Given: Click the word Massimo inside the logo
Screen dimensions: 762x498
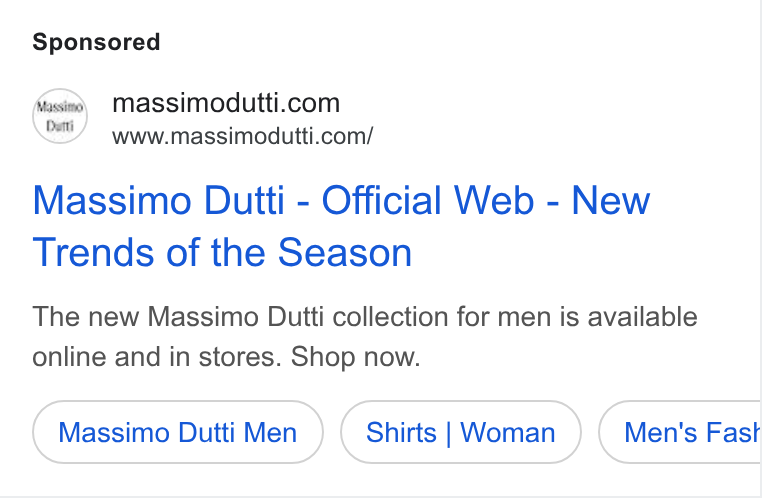Looking at the screenshot, I should coord(60,106).
